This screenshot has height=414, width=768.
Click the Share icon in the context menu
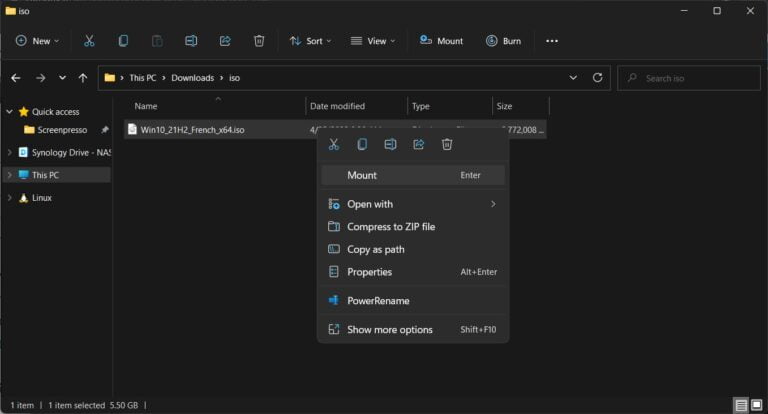[x=419, y=144]
